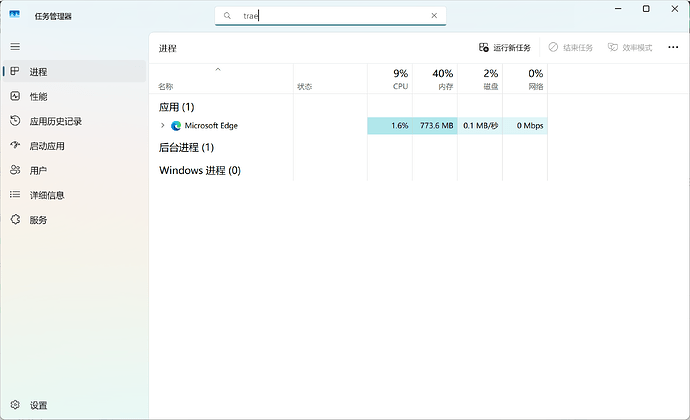The width and height of the screenshot is (690, 420).
Task: Click the 服务 puzzle icon
Action: coord(15,219)
